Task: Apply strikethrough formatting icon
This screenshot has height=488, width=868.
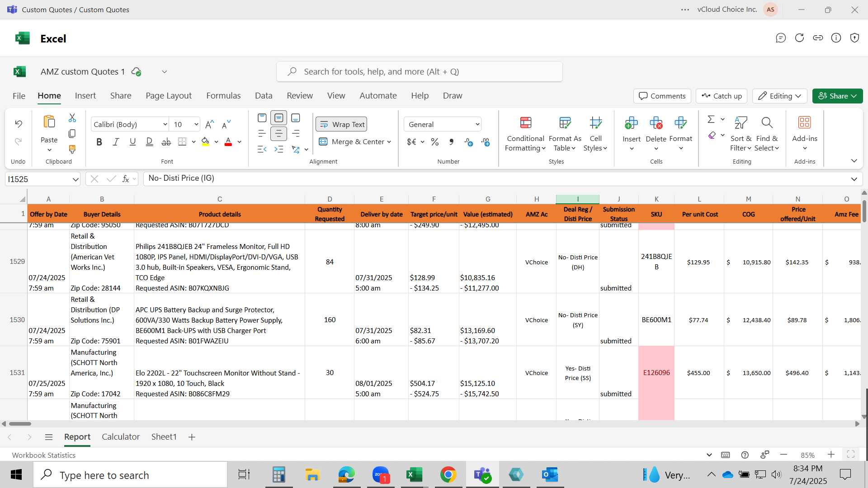Action: [x=166, y=142]
